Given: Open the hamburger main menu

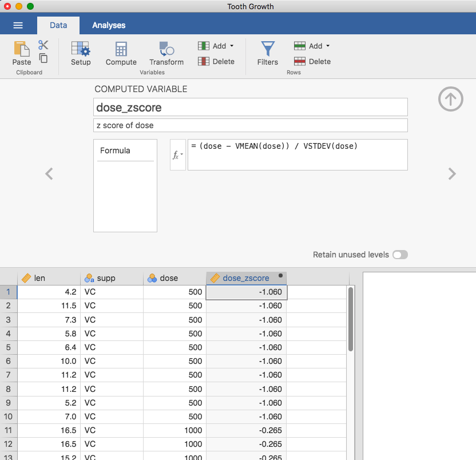Looking at the screenshot, I should [18, 25].
